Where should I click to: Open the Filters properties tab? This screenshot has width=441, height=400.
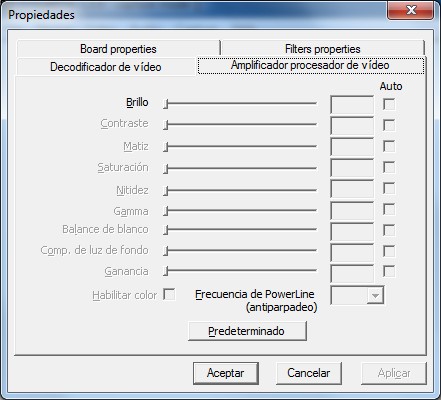click(x=322, y=49)
